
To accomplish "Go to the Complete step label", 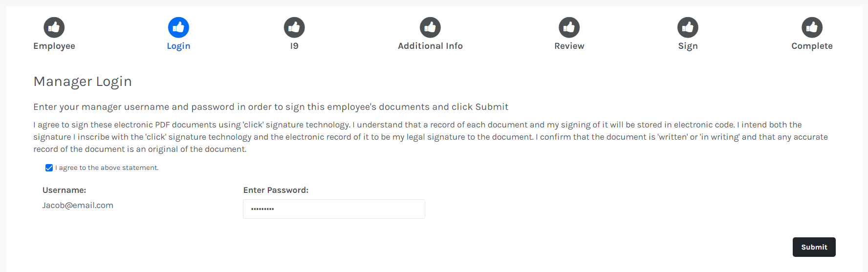I will 812,46.
